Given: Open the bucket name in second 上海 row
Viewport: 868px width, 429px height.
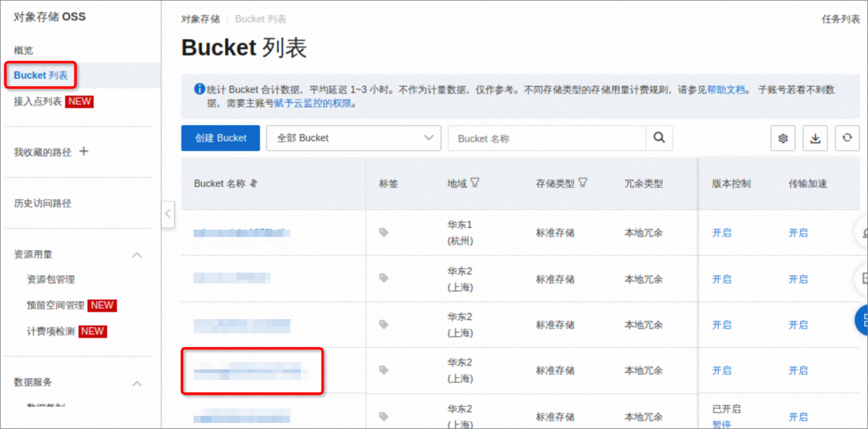Looking at the screenshot, I should 241,325.
